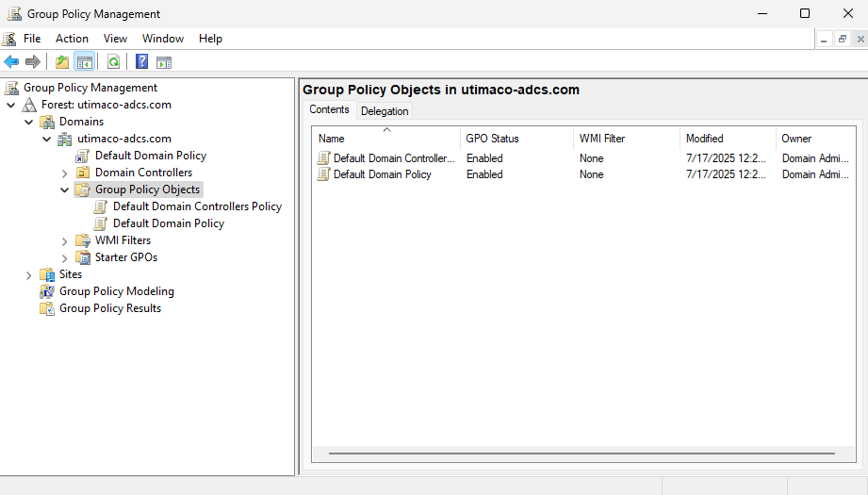
Task: Click the Back arrow toolbar icon
Action: pos(11,62)
